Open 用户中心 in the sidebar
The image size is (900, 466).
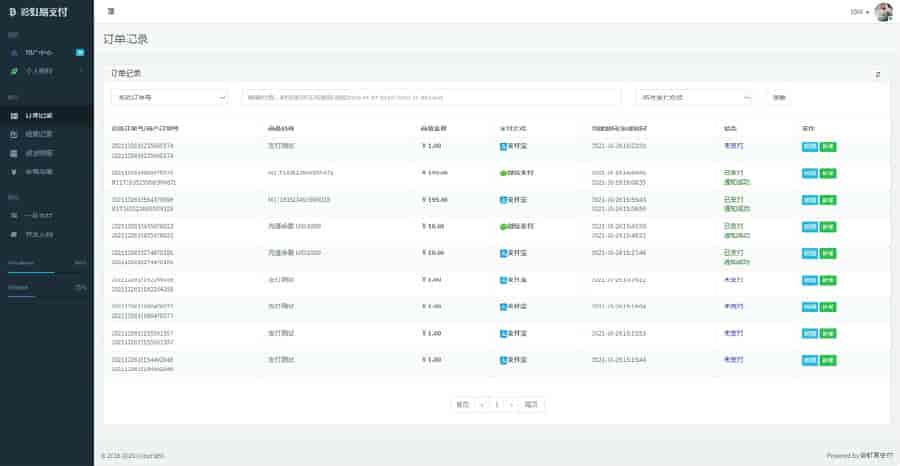[38, 52]
